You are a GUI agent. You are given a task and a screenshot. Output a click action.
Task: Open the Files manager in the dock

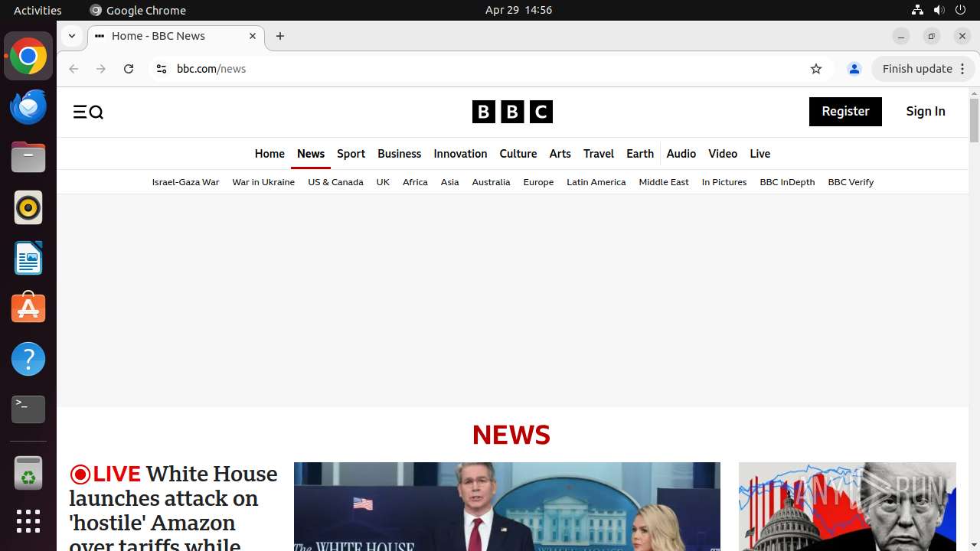(x=28, y=158)
